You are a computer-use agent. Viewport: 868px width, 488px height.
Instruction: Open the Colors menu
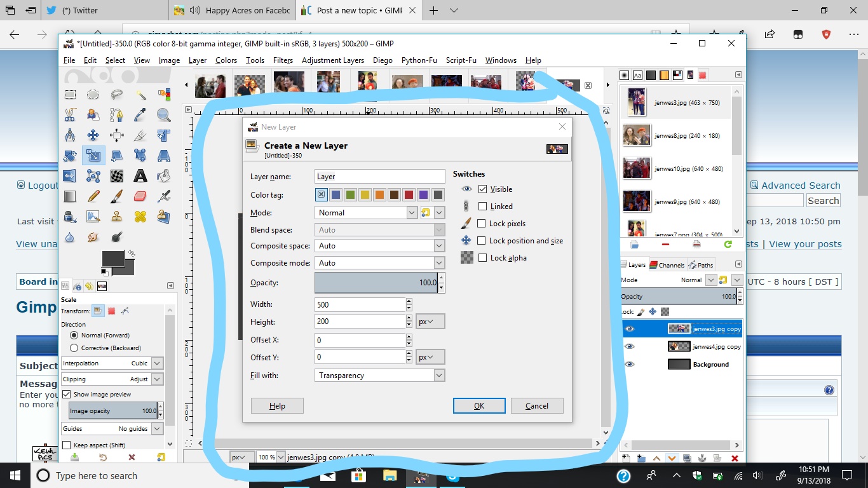tap(226, 60)
